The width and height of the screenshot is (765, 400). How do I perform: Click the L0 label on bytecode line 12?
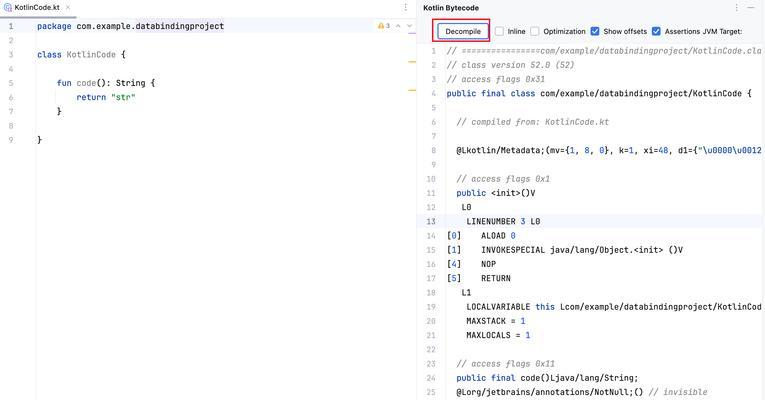click(466, 207)
